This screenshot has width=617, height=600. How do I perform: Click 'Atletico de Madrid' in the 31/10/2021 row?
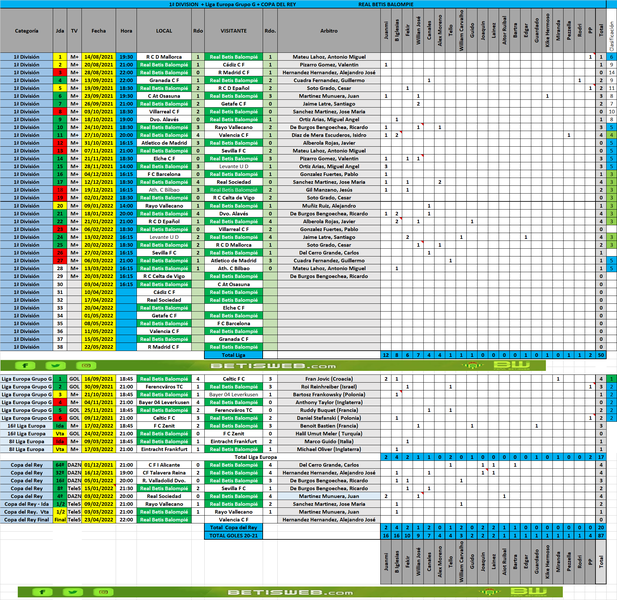tap(164, 143)
